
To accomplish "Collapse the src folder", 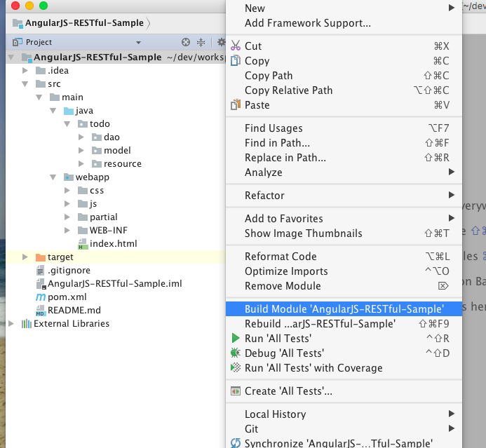I will tap(25, 84).
